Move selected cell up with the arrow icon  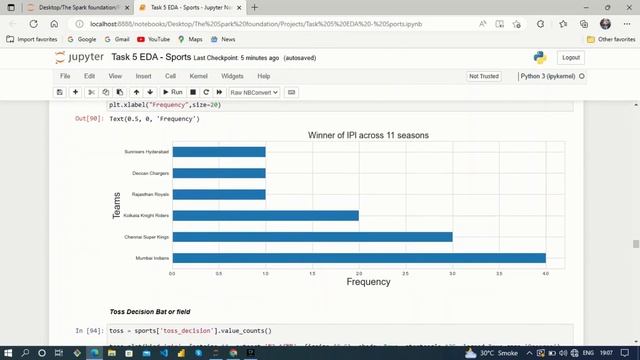[136, 92]
